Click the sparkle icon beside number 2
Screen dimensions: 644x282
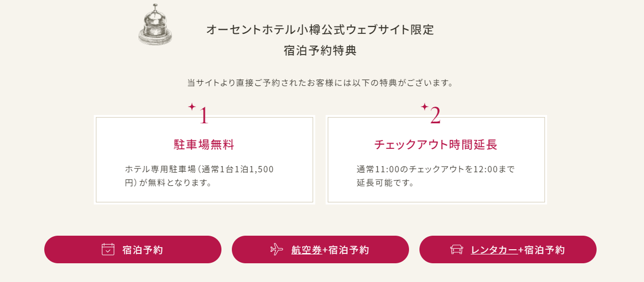click(424, 107)
